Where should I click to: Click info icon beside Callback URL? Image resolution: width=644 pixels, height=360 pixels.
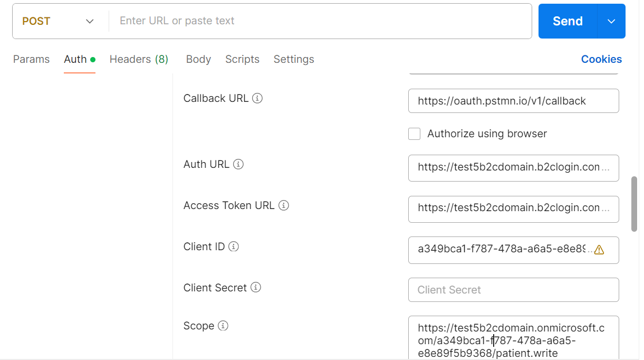click(x=257, y=98)
